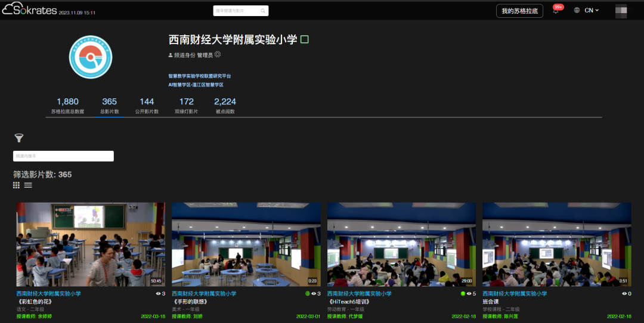Screen dimensions: 644x323
Task: Open the 双绿灯影片 172 tab
Action: coord(186,105)
